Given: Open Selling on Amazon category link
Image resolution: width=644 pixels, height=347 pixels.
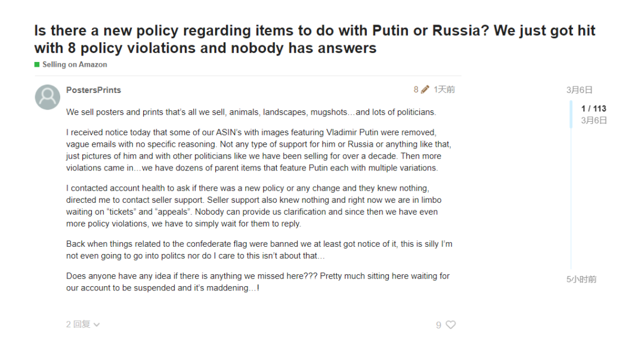Looking at the screenshot, I should (x=75, y=64).
